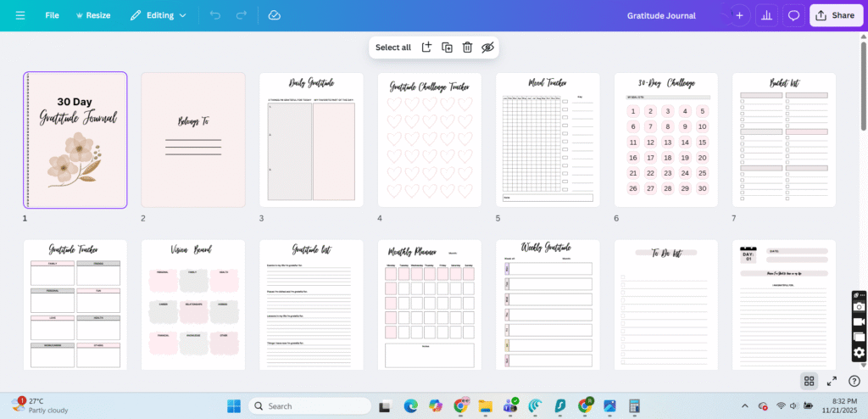Open the File menu
The width and height of the screenshot is (868, 419).
(x=52, y=15)
